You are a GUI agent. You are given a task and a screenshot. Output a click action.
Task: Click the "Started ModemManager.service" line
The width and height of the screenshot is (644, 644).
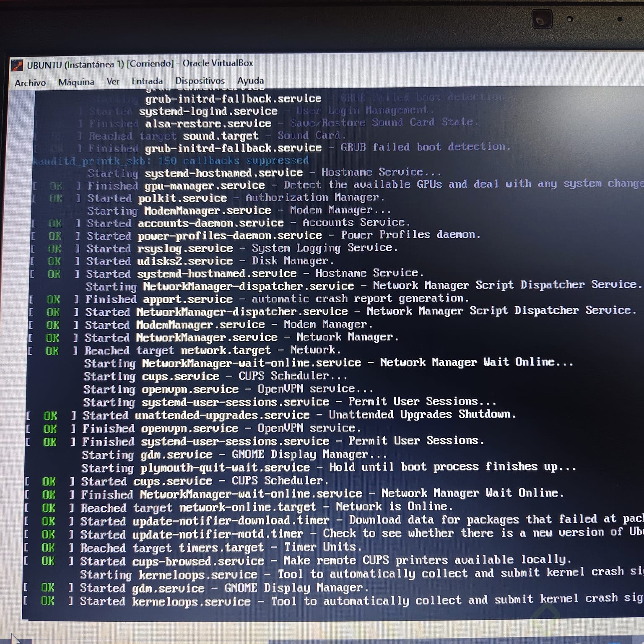click(201, 325)
